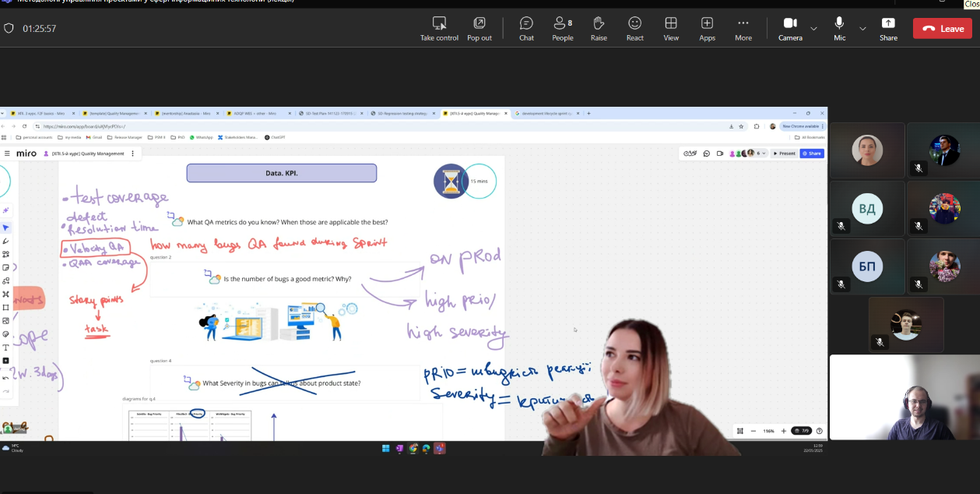Click the 15 mins timer circle
The image size is (980, 494).
(x=479, y=181)
